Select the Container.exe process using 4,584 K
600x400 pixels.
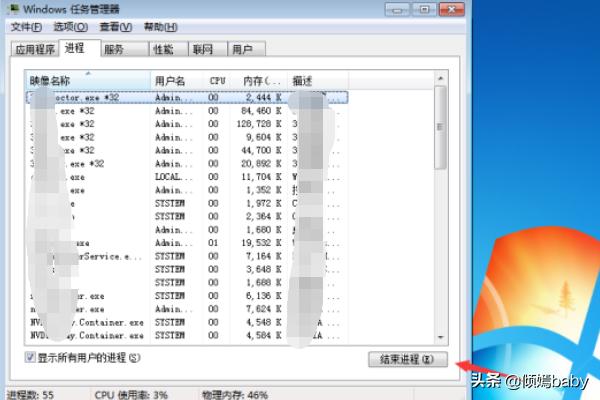coord(187,335)
